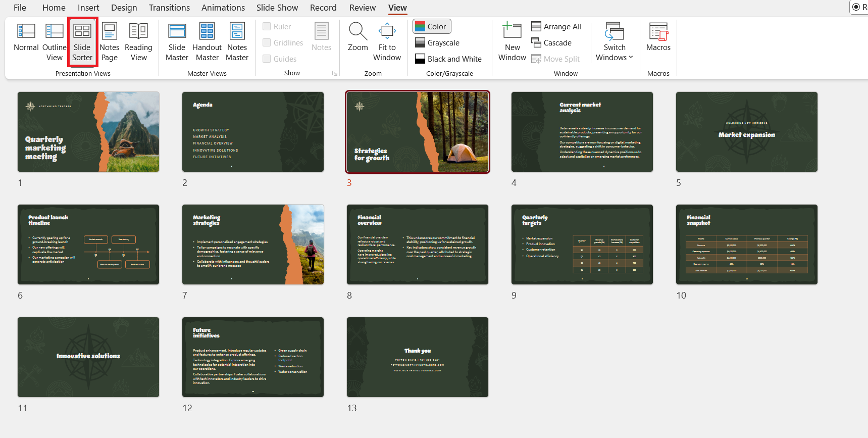
Task: Click Arrange All windows
Action: pos(556,27)
